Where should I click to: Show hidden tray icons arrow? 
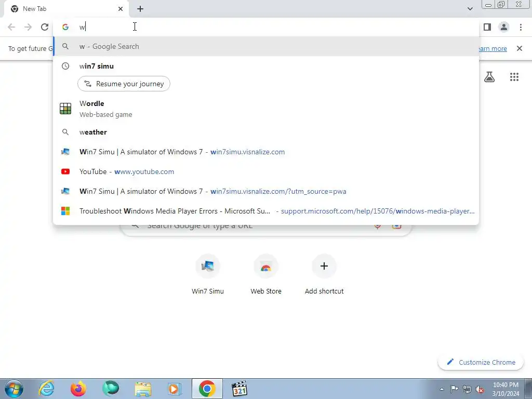442,389
